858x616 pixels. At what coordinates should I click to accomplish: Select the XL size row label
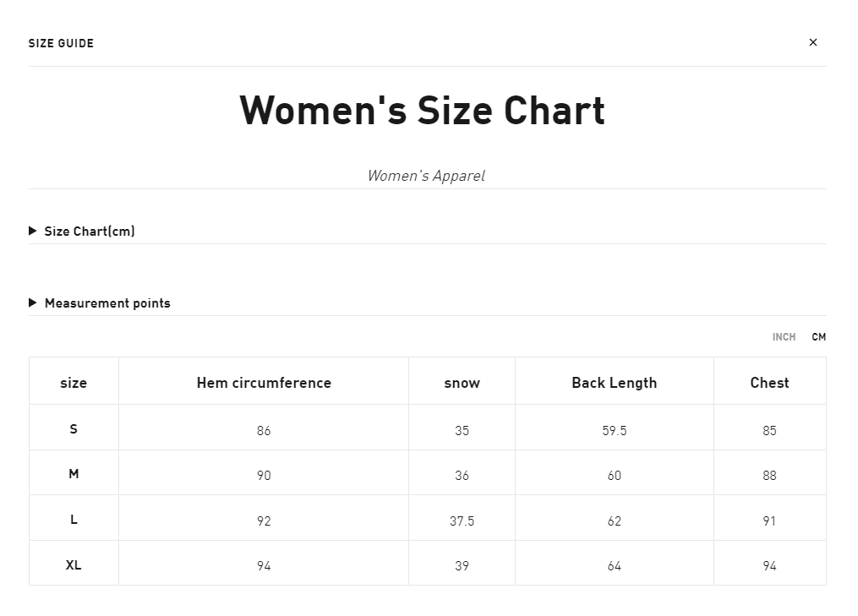(x=74, y=564)
